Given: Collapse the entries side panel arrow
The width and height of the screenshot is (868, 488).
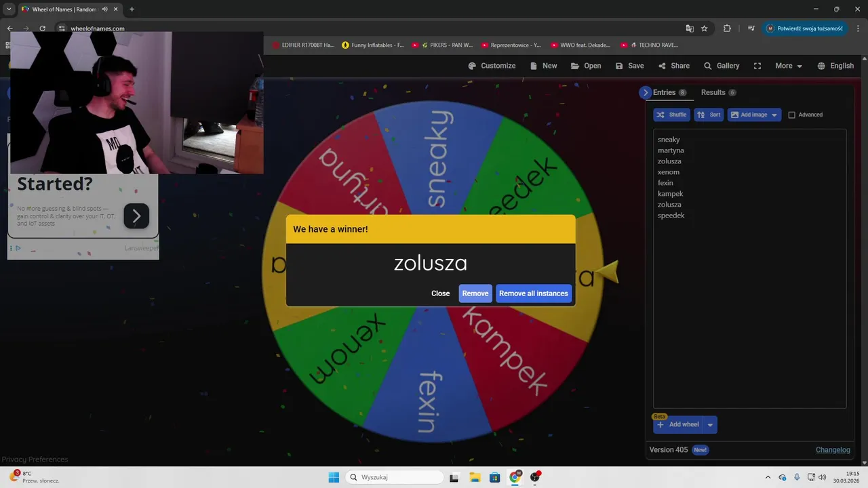Looking at the screenshot, I should (x=645, y=92).
